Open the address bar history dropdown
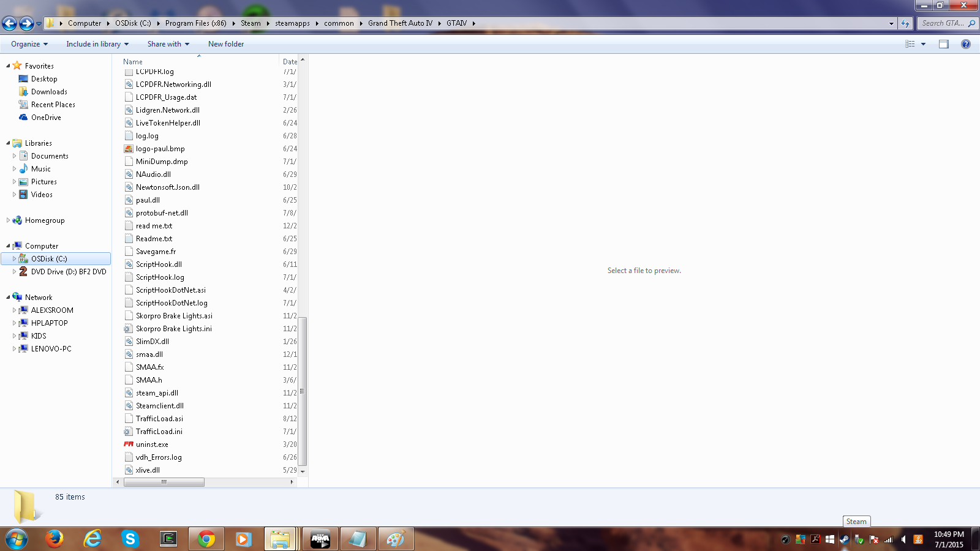This screenshot has height=551, width=980. click(x=891, y=23)
